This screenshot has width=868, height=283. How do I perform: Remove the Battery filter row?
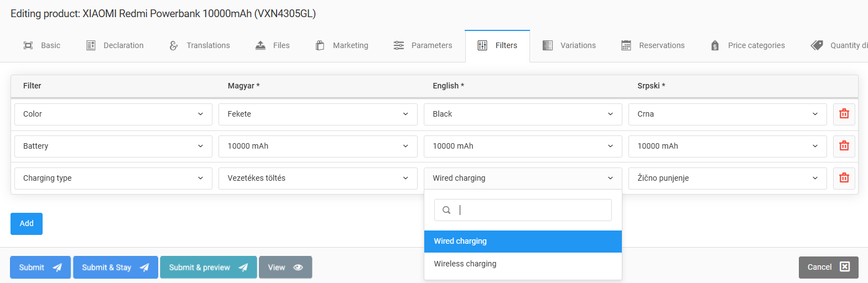[x=844, y=146]
